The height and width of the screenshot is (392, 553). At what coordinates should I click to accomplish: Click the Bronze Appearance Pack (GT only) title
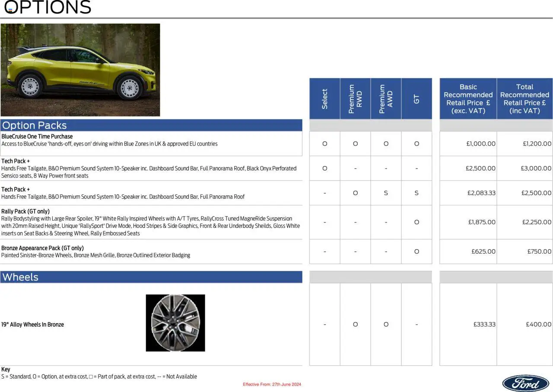(x=42, y=248)
